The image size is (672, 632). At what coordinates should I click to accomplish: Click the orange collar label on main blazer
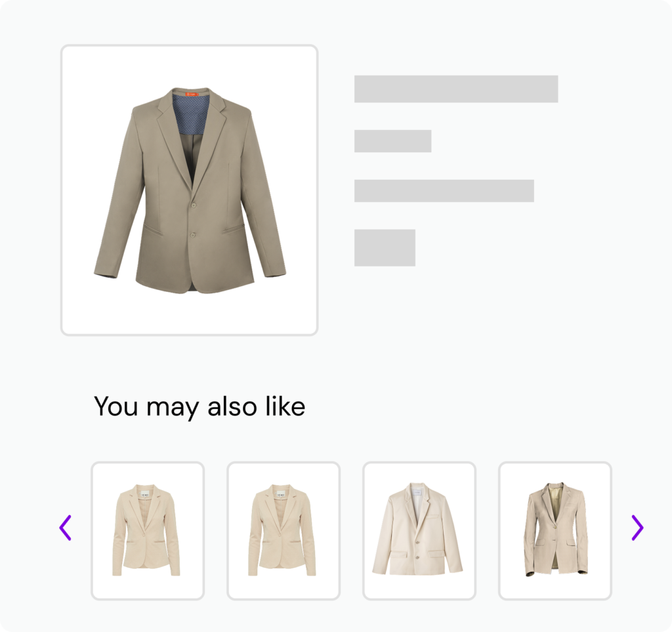(191, 95)
